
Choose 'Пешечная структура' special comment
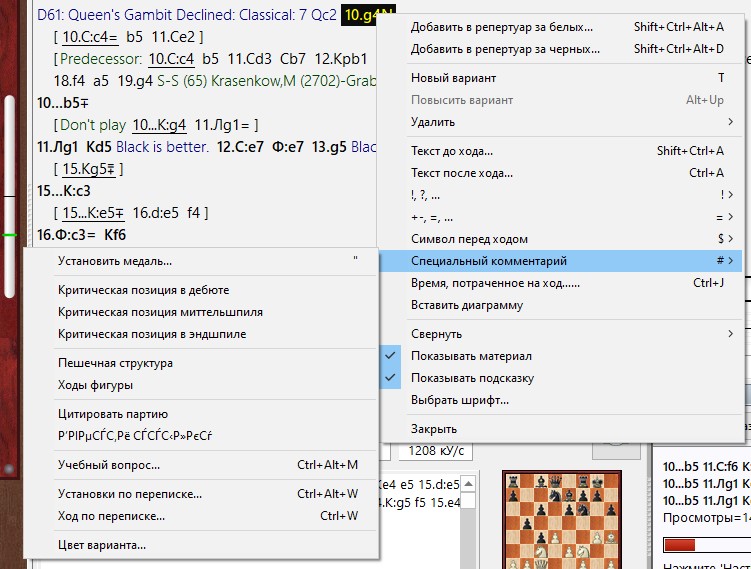tap(115, 363)
